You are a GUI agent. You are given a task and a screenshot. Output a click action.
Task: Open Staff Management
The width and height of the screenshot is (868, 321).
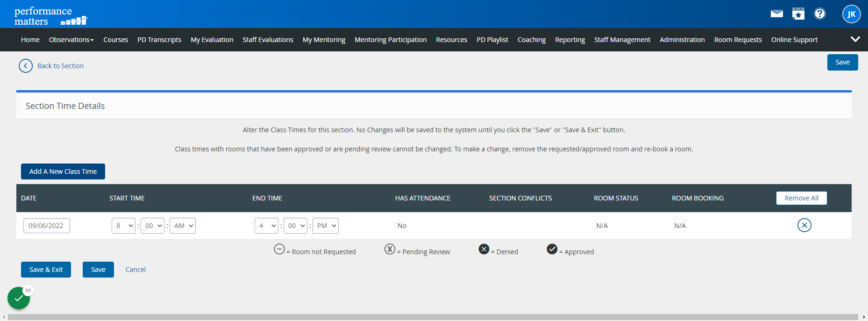[x=622, y=40]
